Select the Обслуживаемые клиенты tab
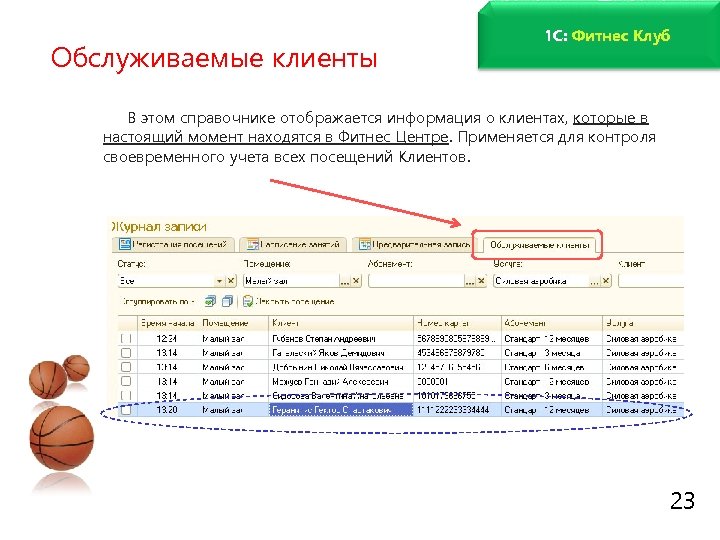720x540 pixels. [540, 245]
